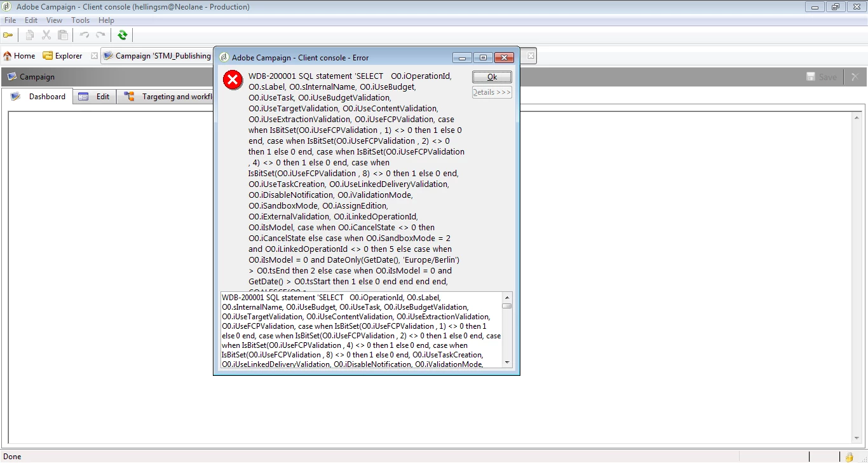Screen dimensions: 868x463
Task: Click the floppy disk Save icon
Action: tap(811, 77)
